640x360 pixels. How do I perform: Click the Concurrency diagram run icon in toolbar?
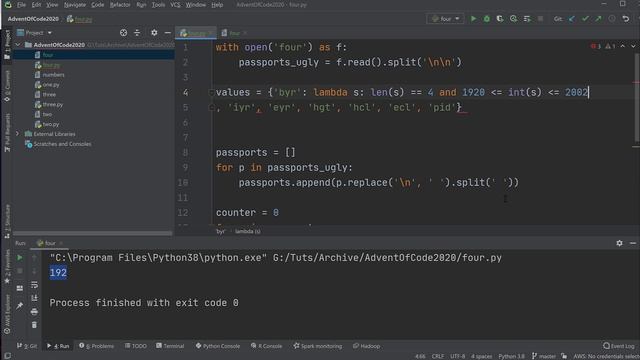coord(527,19)
